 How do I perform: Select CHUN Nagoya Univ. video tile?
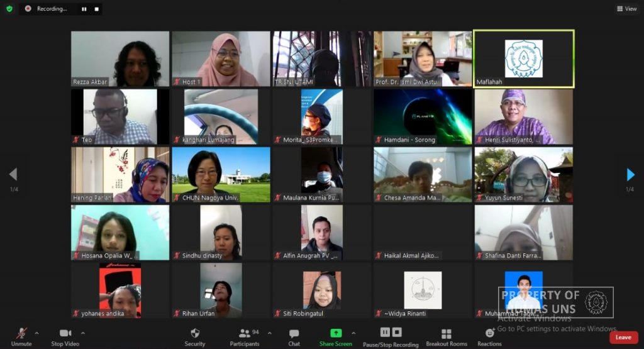point(221,175)
